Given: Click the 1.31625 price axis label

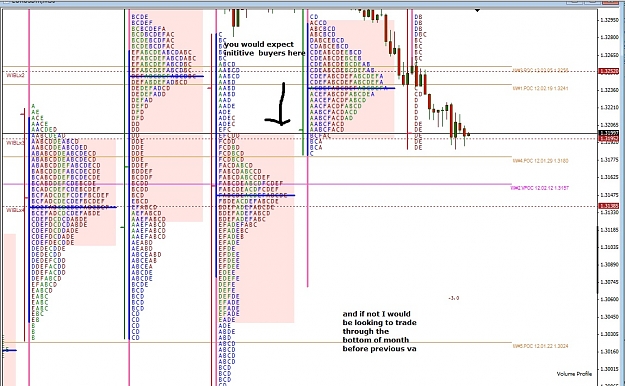Looking at the screenshot, I should (610, 177).
